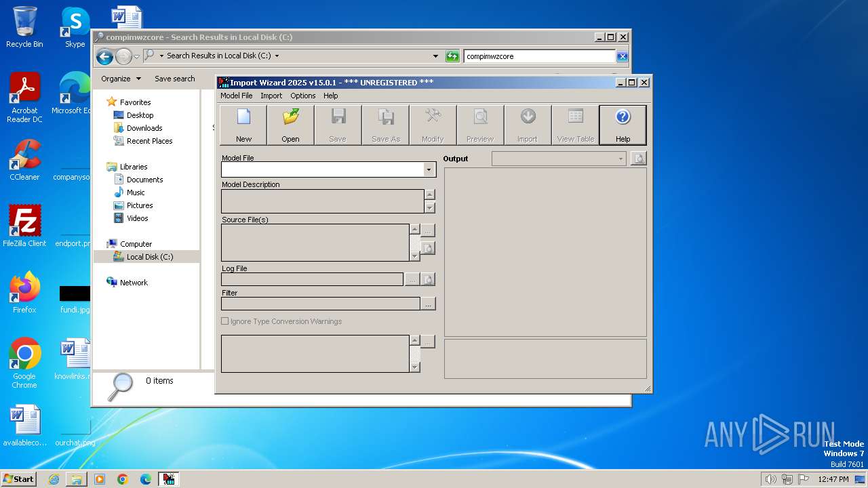Click the view icon next to Output dropdown
The width and height of the screenshot is (868, 488).
(x=638, y=159)
